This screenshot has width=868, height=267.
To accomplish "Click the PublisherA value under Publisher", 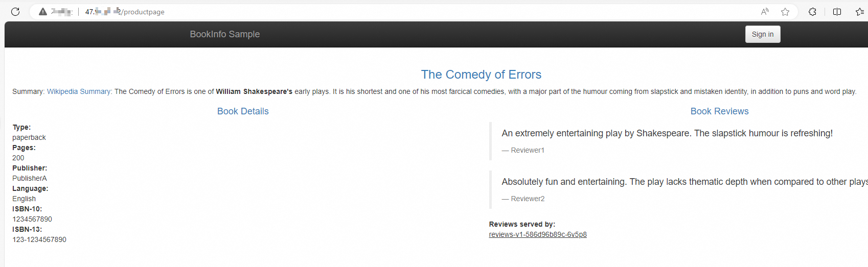I will click(x=30, y=178).
